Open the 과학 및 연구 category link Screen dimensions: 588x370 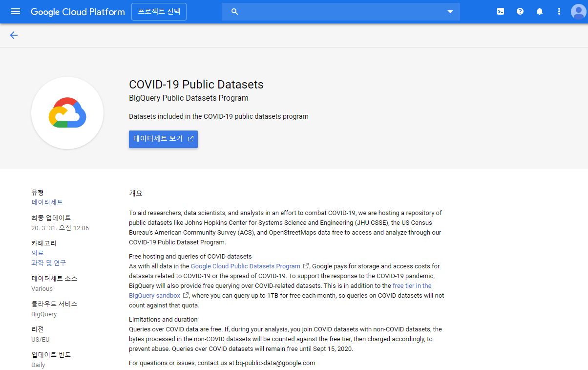pyautogui.click(x=47, y=262)
